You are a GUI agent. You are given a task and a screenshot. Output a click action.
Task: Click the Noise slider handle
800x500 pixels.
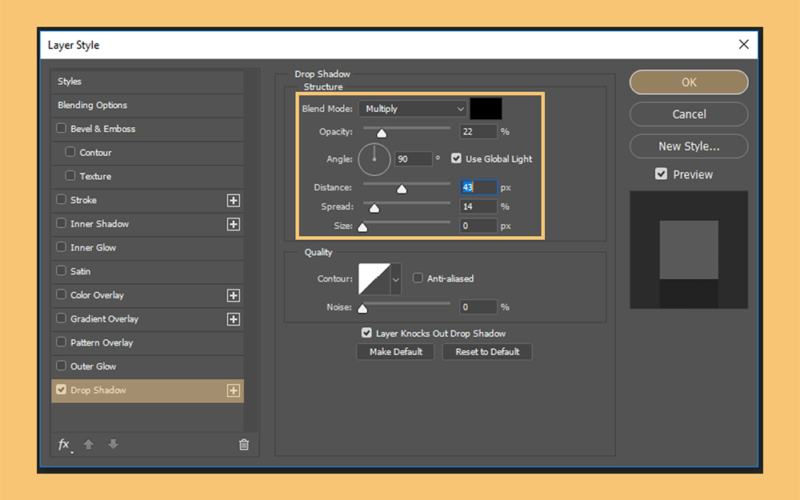pos(362,309)
